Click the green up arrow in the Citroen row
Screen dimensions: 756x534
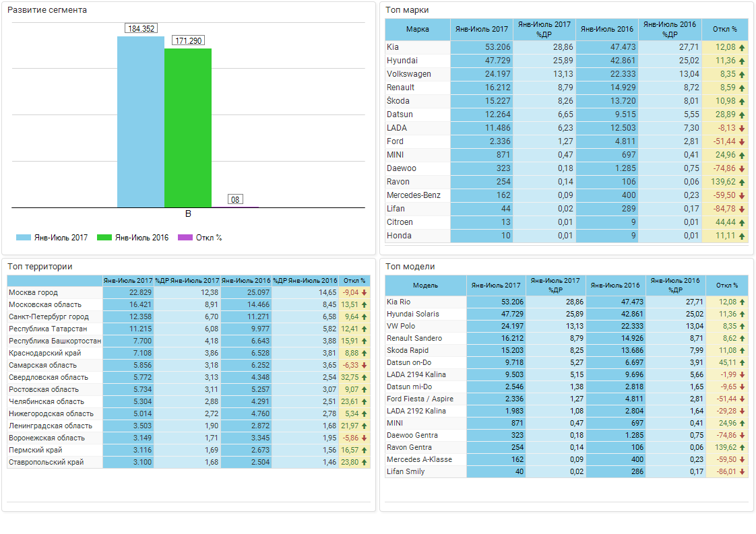coord(742,223)
